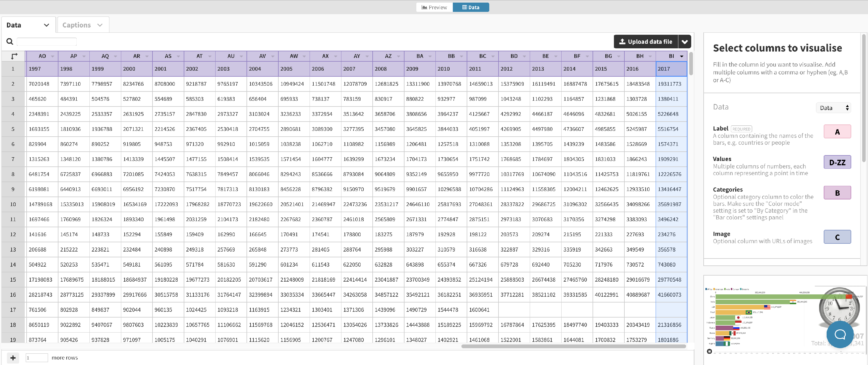
Task: Click the plus icon to add more rows
Action: [x=13, y=357]
